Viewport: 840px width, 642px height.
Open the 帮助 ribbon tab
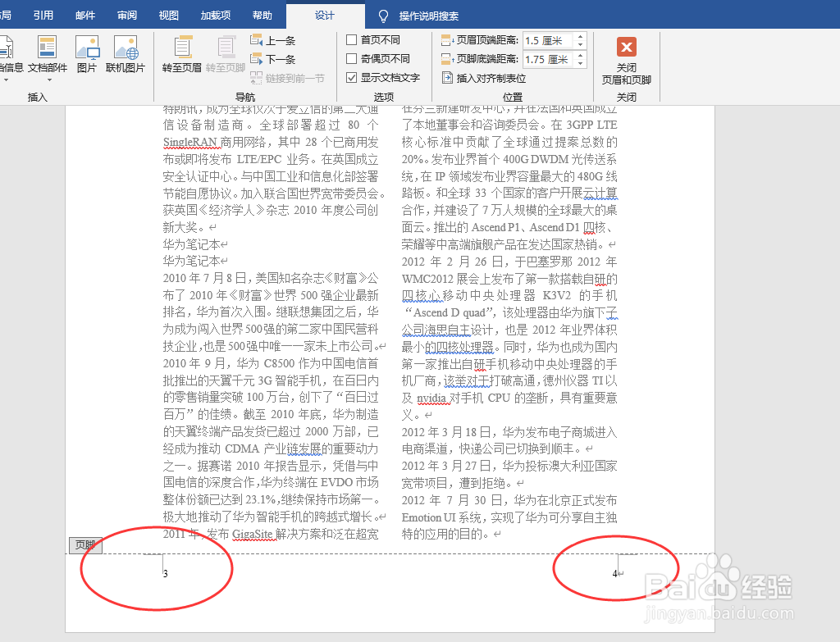[262, 15]
